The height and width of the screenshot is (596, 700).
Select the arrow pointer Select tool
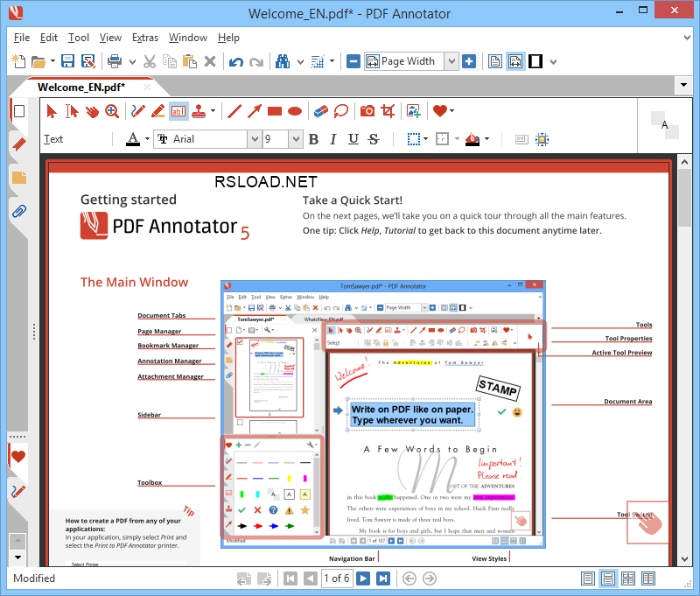click(52, 111)
